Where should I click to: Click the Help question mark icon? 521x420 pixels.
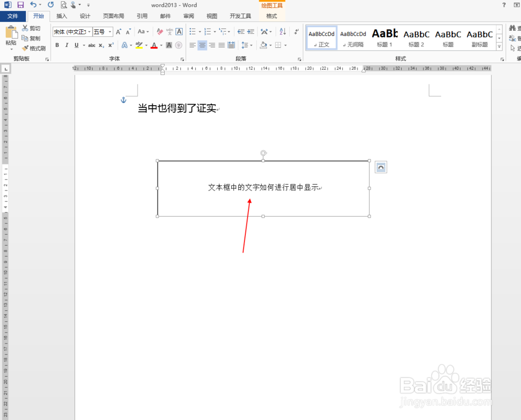coord(504,5)
